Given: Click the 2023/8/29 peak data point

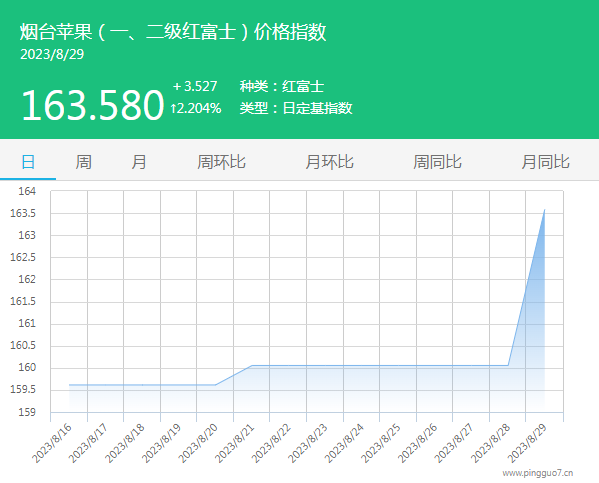Looking at the screenshot, I should 544,209.
